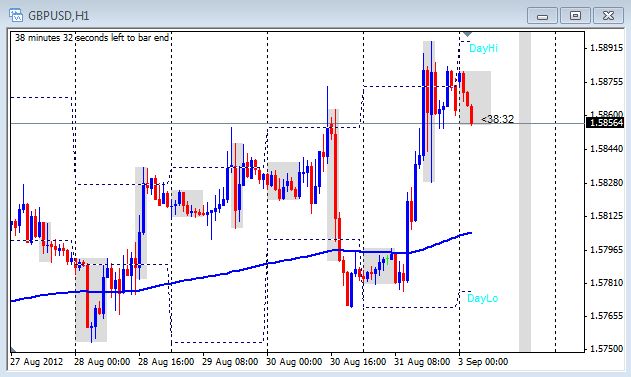
Task: Click the 1.57965 price scale value
Action: 606,249
